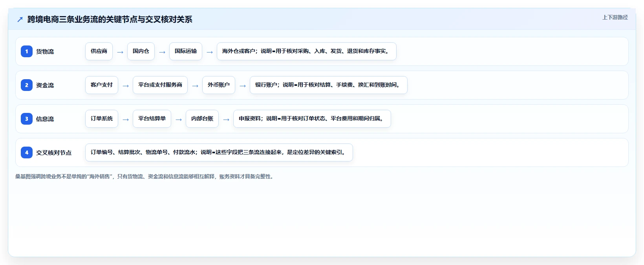Click the arrow after 客户支付
The image size is (644, 265).
[126, 86]
